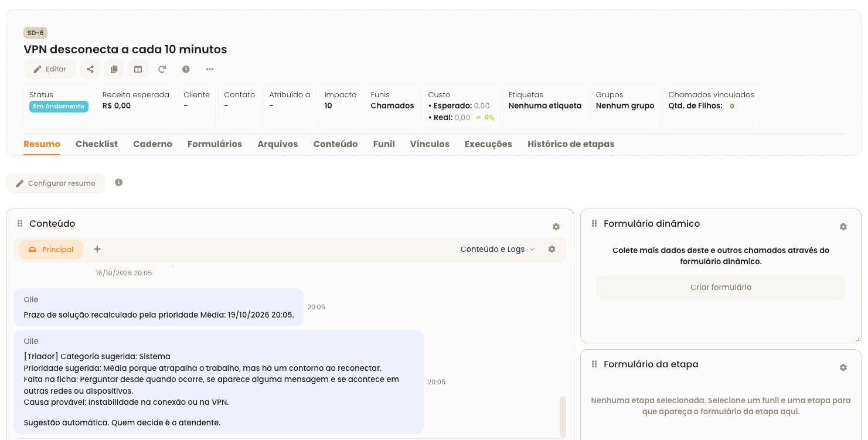Open the three-dot more options menu
Screen dimensions: 868x440
click(210, 69)
